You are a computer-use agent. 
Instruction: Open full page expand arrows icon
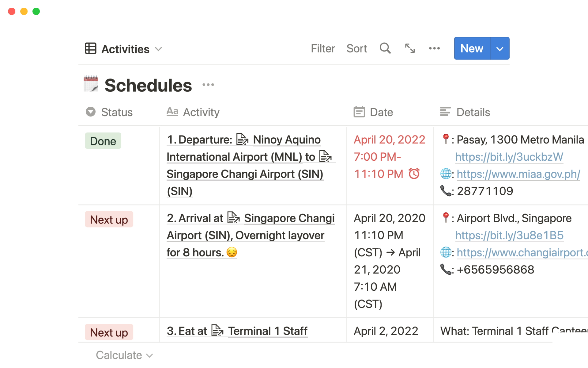pos(410,48)
